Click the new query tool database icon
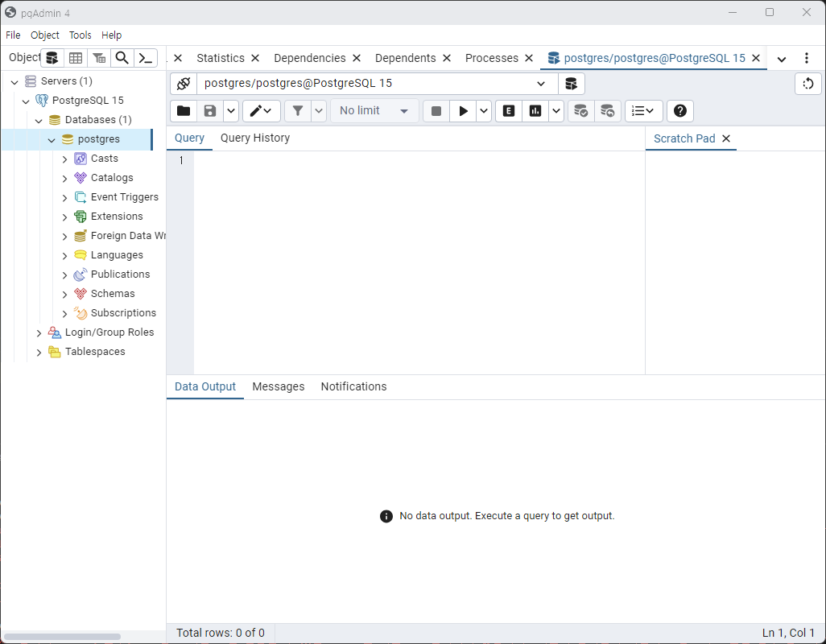826x644 pixels. 571,83
